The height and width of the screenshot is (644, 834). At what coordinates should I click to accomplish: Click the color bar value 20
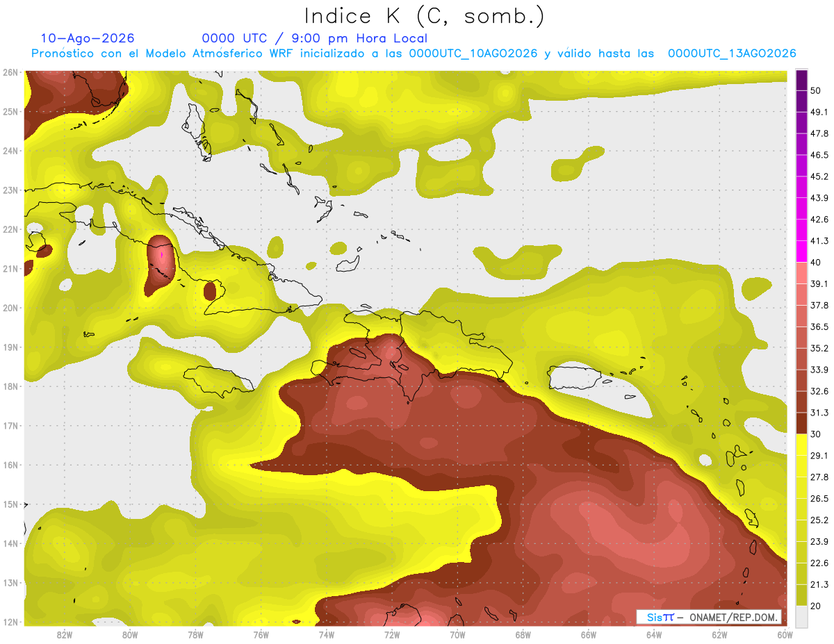pos(816,606)
